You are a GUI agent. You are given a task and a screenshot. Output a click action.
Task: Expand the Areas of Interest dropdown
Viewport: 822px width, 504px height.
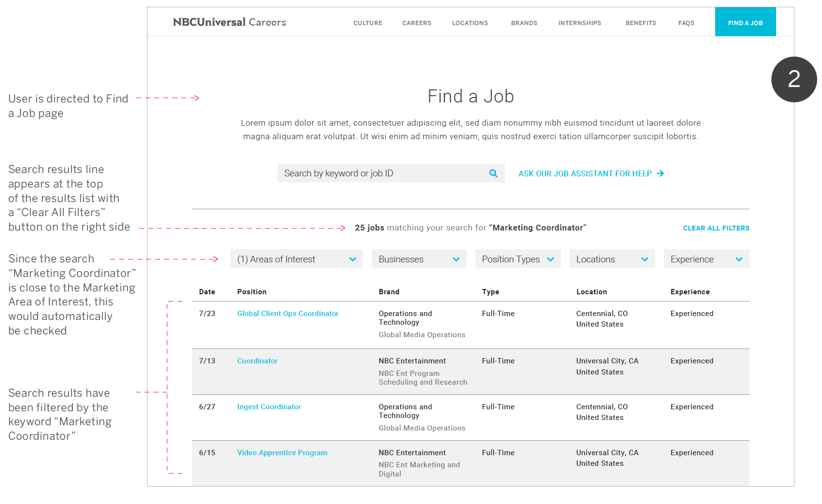296,259
